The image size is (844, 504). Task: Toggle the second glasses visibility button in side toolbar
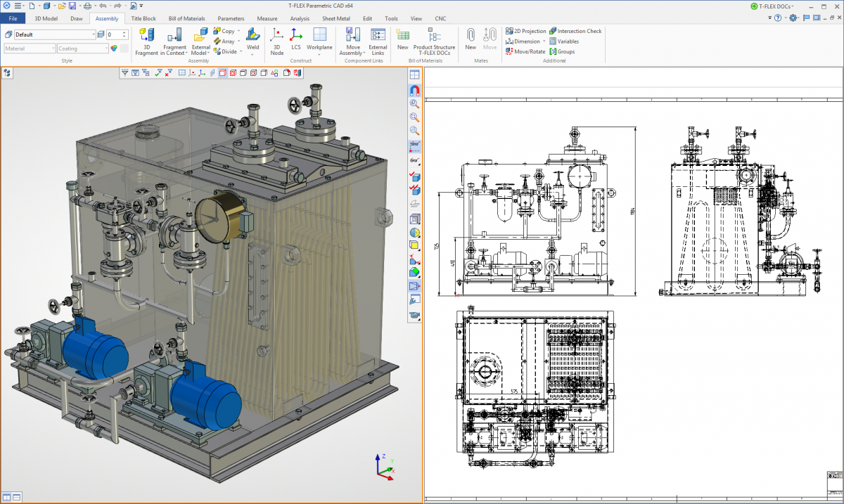point(414,161)
